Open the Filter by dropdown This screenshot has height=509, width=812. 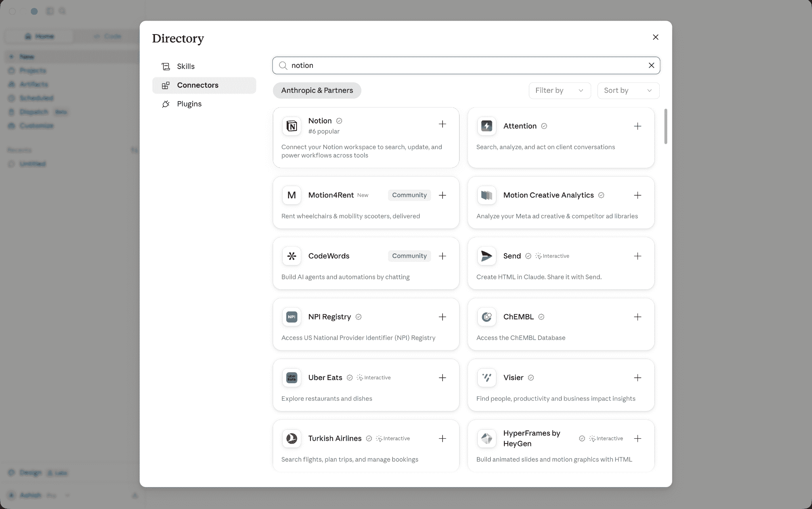click(x=559, y=90)
